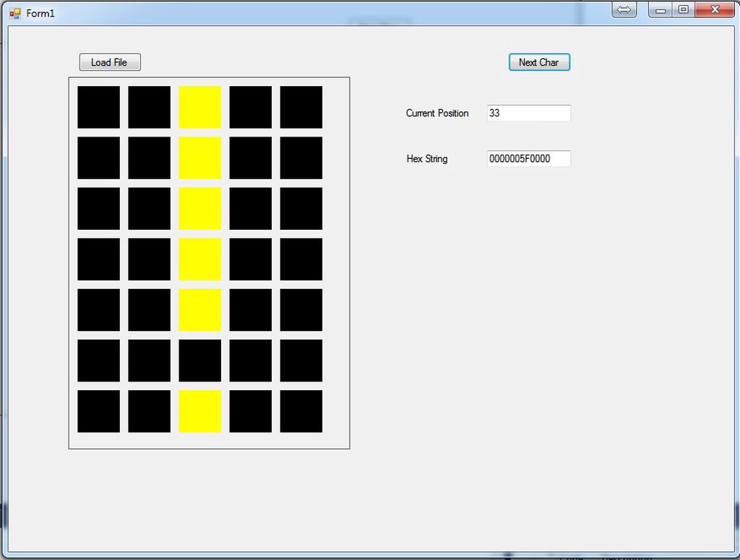
Task: Click the bottom-right black grid cell
Action: pos(301,411)
